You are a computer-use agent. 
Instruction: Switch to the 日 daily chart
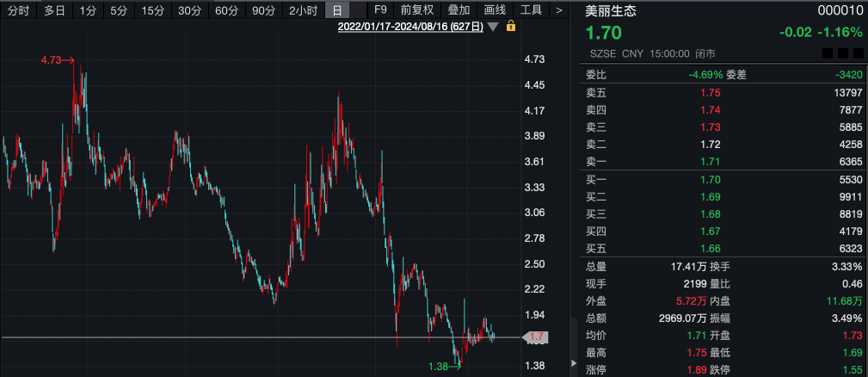(x=337, y=10)
